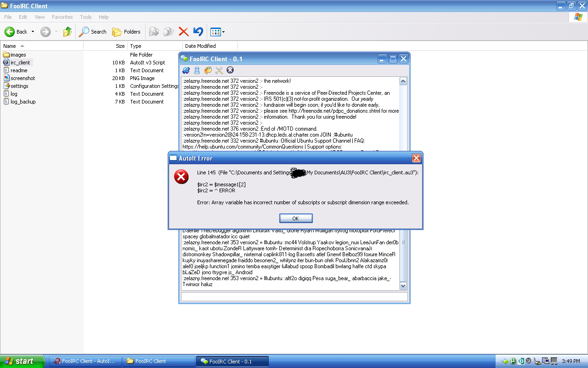Image resolution: width=588 pixels, height=368 pixels.
Task: Select the screenshot PNG file
Action: [19, 78]
